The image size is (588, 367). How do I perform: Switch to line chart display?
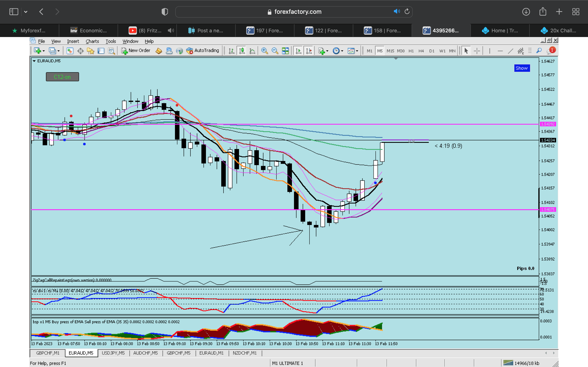click(x=252, y=51)
